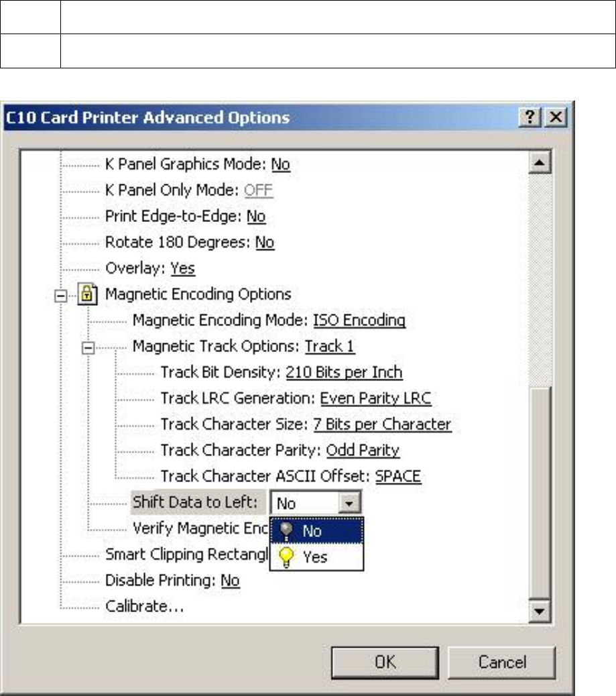
Task: Click K Panel Only Mode OFF value
Action: click(258, 190)
